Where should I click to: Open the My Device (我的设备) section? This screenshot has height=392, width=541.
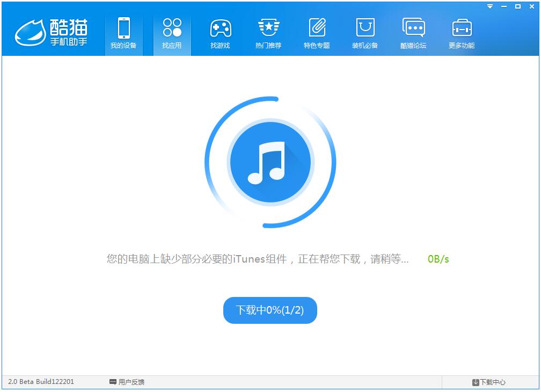123,34
